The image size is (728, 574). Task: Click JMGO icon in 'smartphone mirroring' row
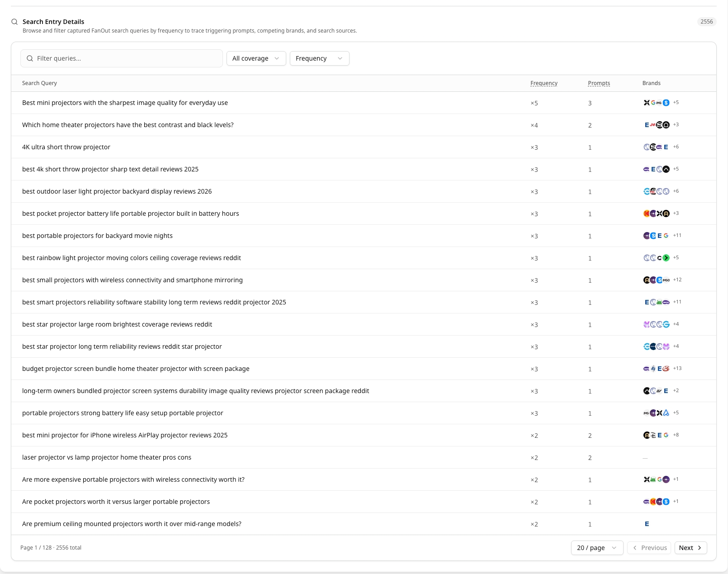point(666,280)
